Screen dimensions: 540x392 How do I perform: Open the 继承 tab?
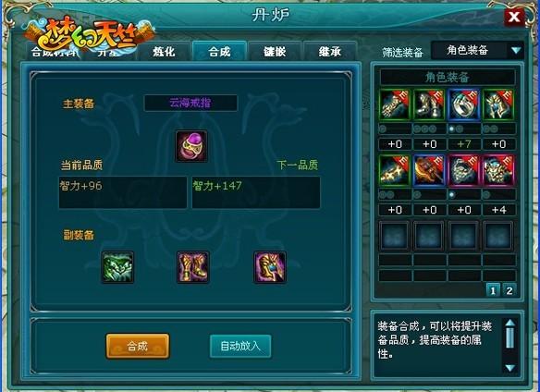pos(330,52)
